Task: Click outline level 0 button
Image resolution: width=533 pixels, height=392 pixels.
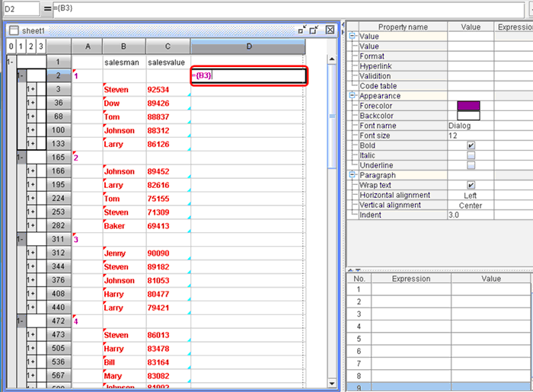Action: (11, 46)
